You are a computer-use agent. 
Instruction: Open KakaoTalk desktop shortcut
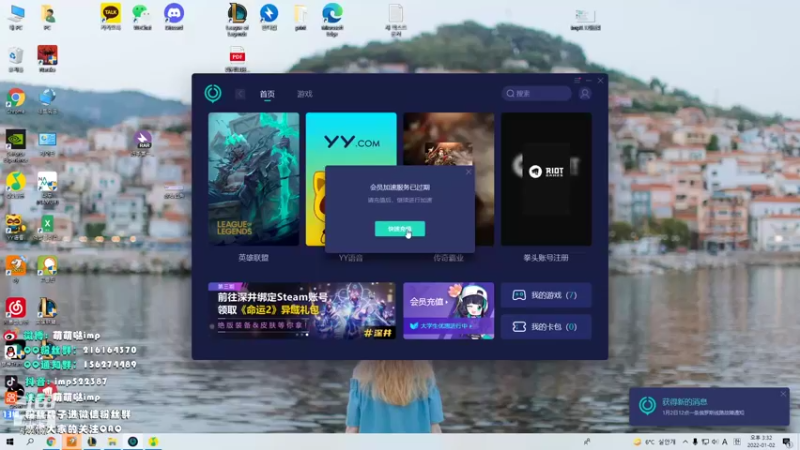coord(111,16)
